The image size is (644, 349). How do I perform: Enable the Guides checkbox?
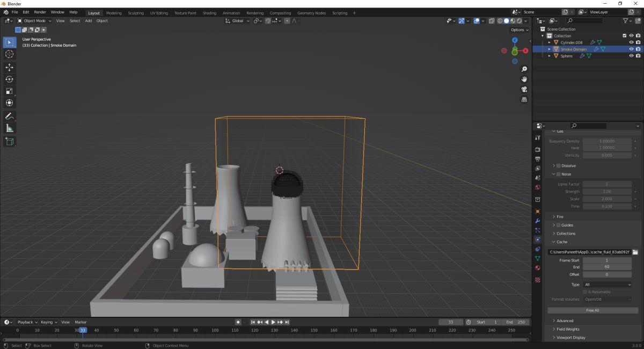[559, 225]
